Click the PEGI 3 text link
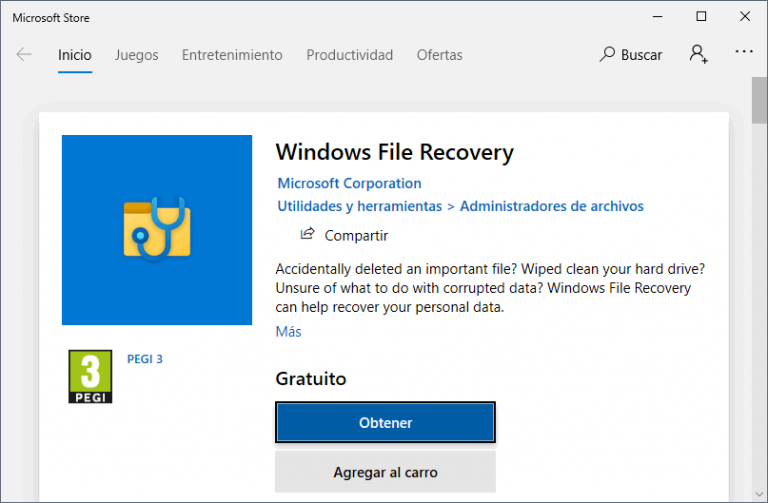Viewport: 768px width, 503px height. (x=145, y=358)
